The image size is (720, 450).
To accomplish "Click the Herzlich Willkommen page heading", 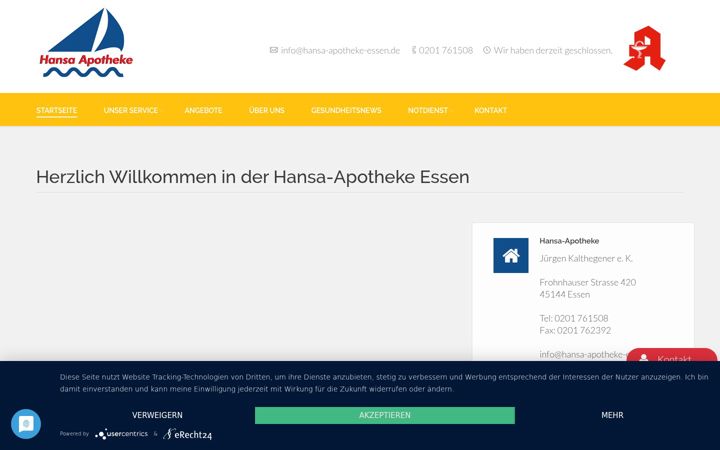I will pyautogui.click(x=253, y=177).
